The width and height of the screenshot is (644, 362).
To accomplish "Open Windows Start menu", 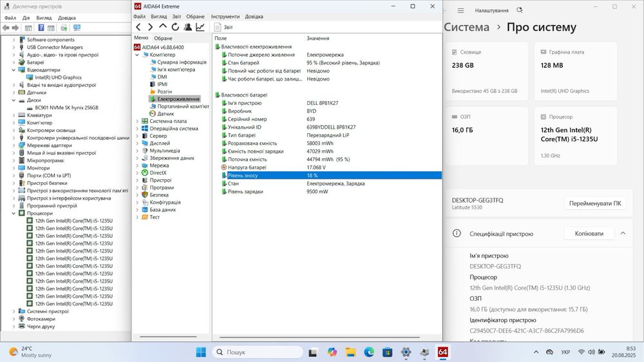I will [201, 352].
